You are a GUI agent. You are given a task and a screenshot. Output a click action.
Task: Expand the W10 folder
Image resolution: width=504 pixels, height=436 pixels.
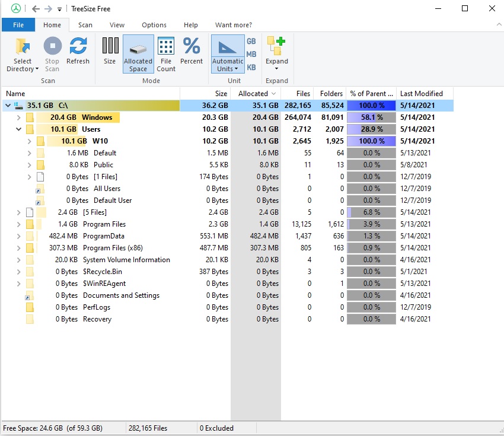tap(29, 141)
